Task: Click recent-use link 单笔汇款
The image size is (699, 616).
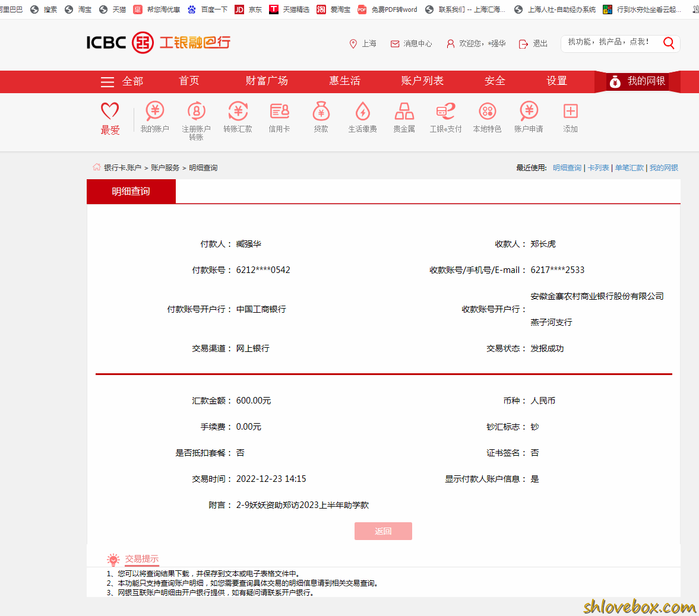Action: click(x=630, y=167)
